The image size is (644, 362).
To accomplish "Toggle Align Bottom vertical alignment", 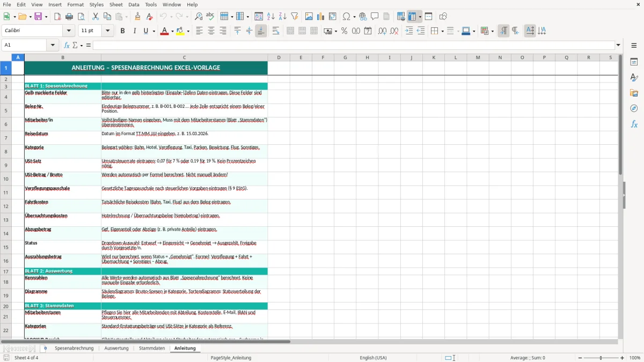I will pyautogui.click(x=261, y=31).
